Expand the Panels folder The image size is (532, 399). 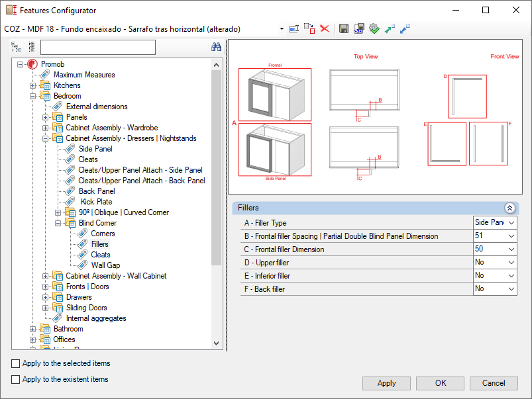point(45,117)
